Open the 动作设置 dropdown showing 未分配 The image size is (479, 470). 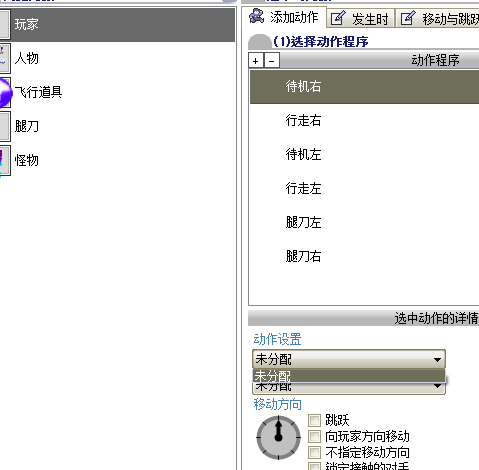[349, 359]
